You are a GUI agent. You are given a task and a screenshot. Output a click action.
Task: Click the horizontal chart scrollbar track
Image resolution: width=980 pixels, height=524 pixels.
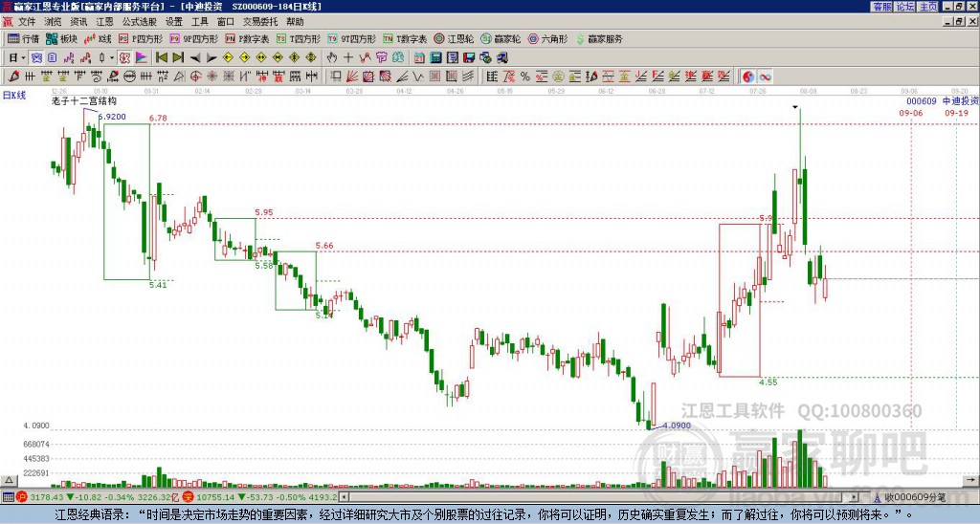click(599, 497)
